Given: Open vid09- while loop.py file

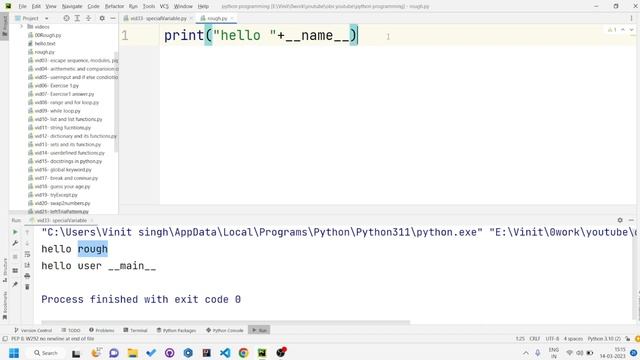Looking at the screenshot, I should (x=58, y=111).
